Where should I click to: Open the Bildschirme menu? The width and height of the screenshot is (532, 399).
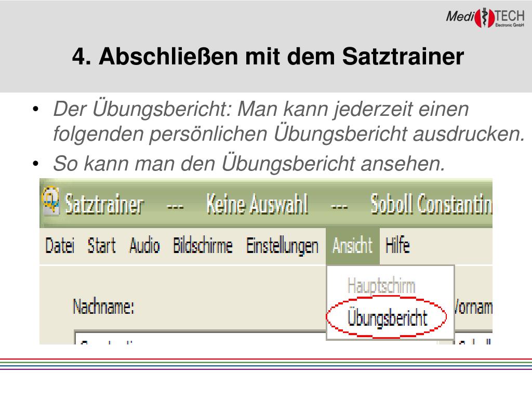[203, 246]
